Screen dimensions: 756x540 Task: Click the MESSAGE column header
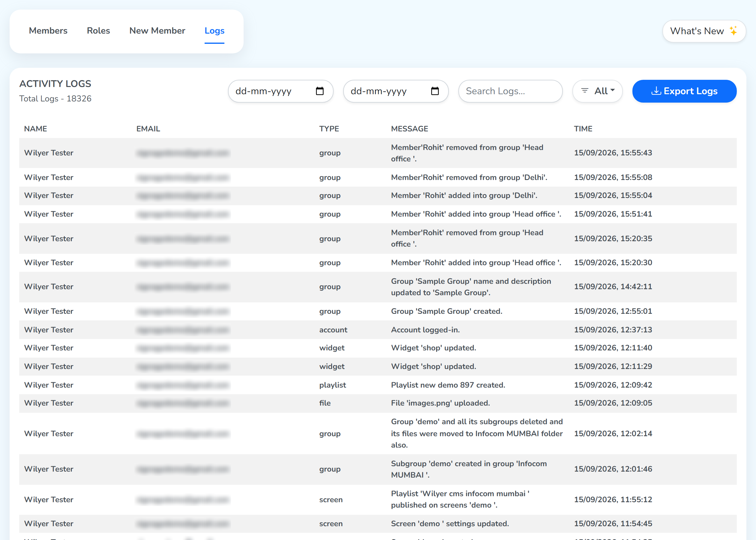click(x=409, y=129)
